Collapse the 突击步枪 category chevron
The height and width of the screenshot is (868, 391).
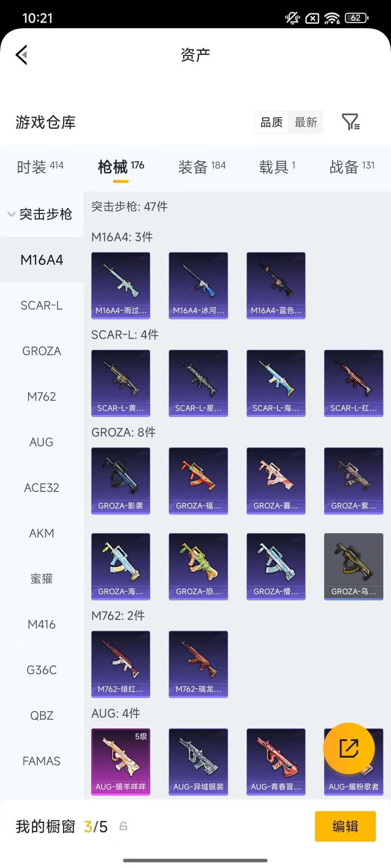click(11, 214)
